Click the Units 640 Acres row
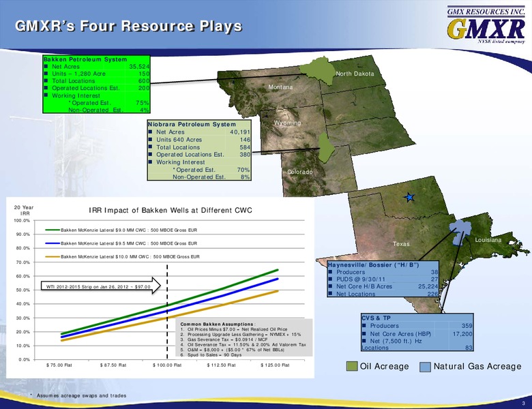 (199, 139)
